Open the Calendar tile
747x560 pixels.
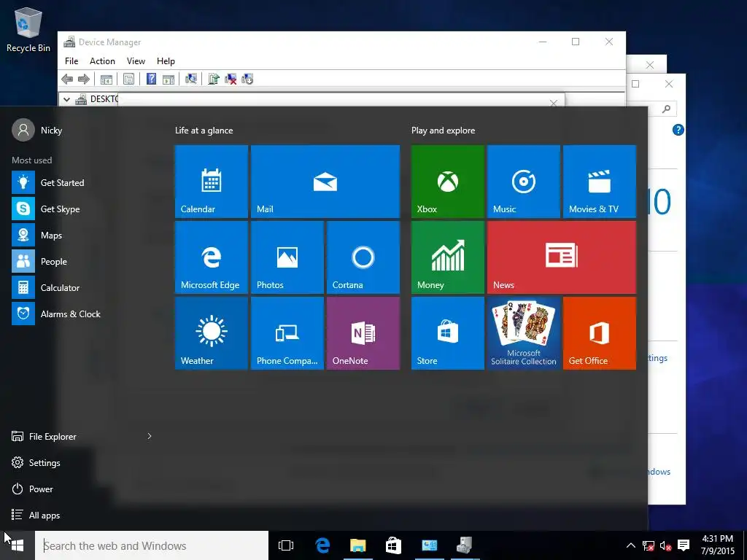pos(211,182)
